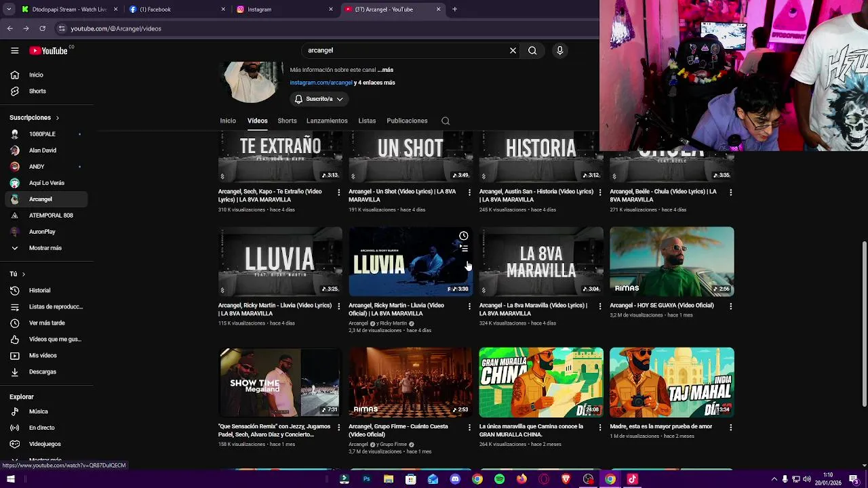Open options for 'HOY SE GUAYA' video
Screen dimensions: 868x488
(x=730, y=306)
